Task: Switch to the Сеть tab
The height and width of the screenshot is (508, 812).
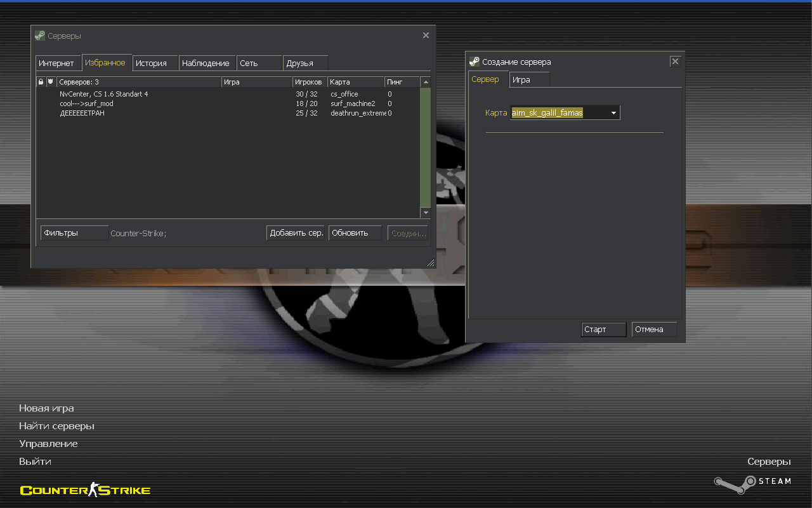Action: [260, 63]
